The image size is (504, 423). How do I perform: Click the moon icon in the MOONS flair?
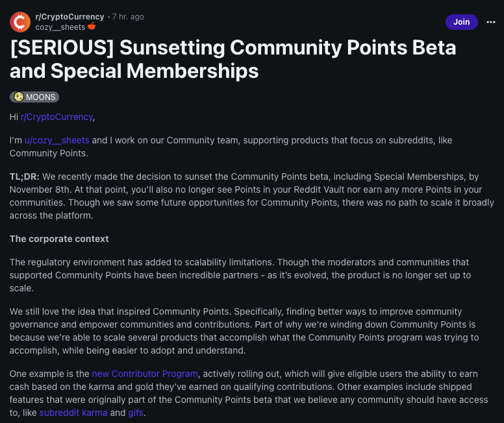pyautogui.click(x=18, y=97)
